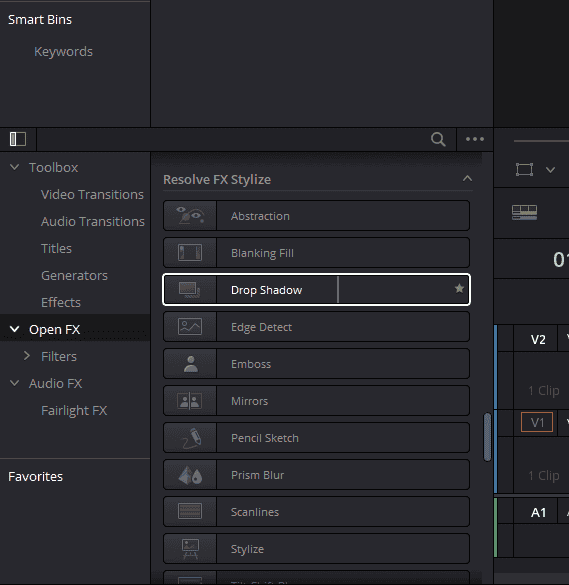Screen dimensions: 569x585
Task: Open the transform overlay dropdown arrow
Action: (550, 170)
